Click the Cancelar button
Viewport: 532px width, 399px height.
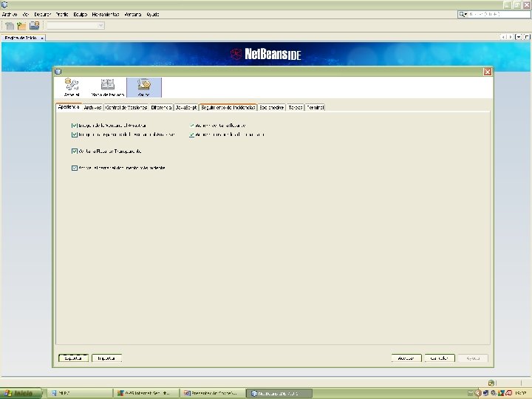[x=440, y=358]
